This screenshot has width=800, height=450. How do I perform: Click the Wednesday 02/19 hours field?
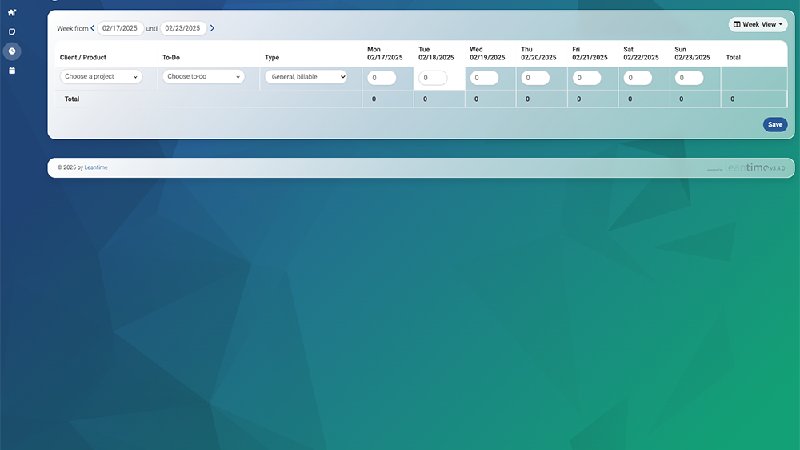484,78
